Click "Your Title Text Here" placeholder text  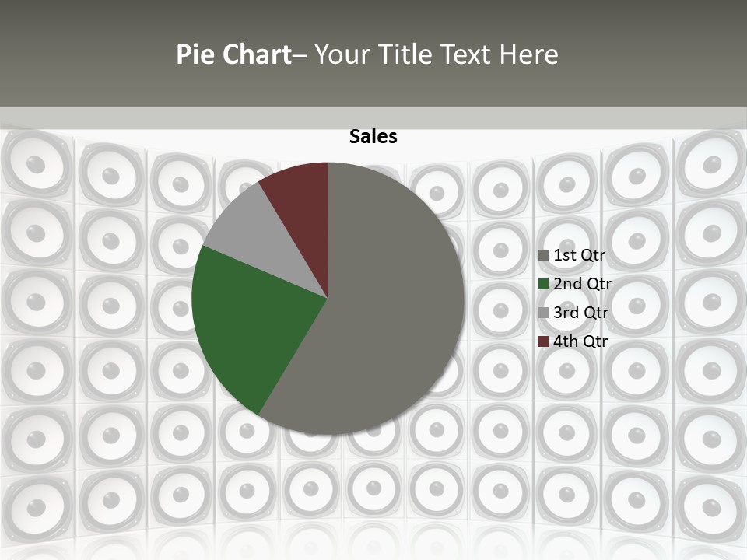pos(436,54)
